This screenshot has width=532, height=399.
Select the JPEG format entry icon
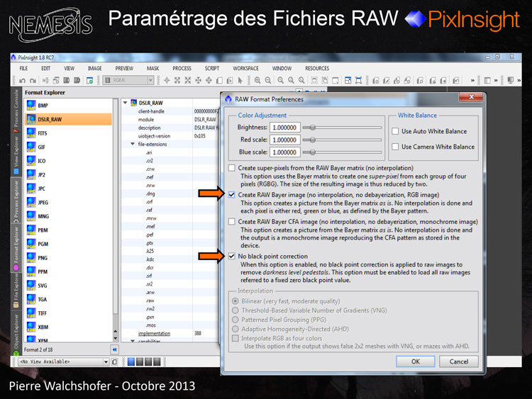[x=31, y=203]
